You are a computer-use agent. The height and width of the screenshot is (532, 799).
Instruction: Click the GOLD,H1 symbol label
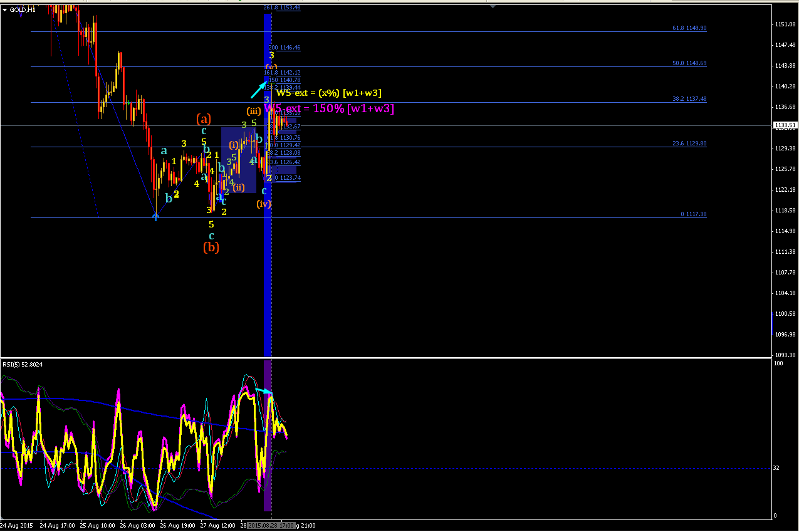(23, 10)
